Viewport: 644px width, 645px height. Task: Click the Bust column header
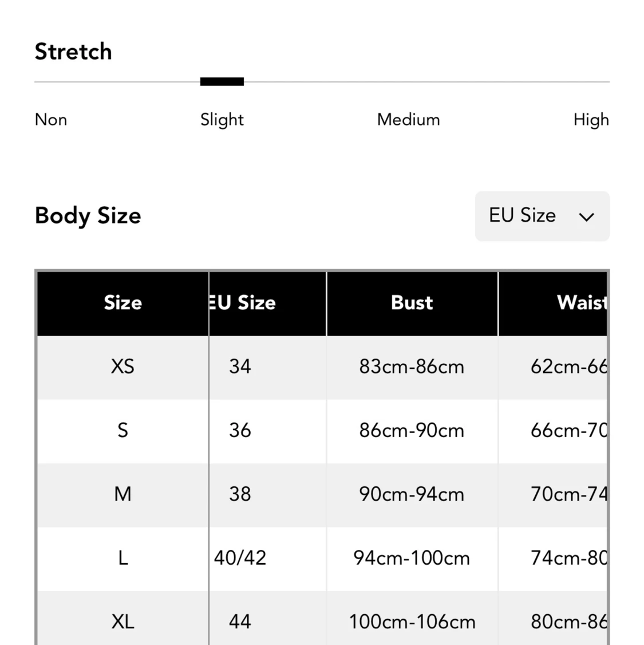click(x=412, y=303)
